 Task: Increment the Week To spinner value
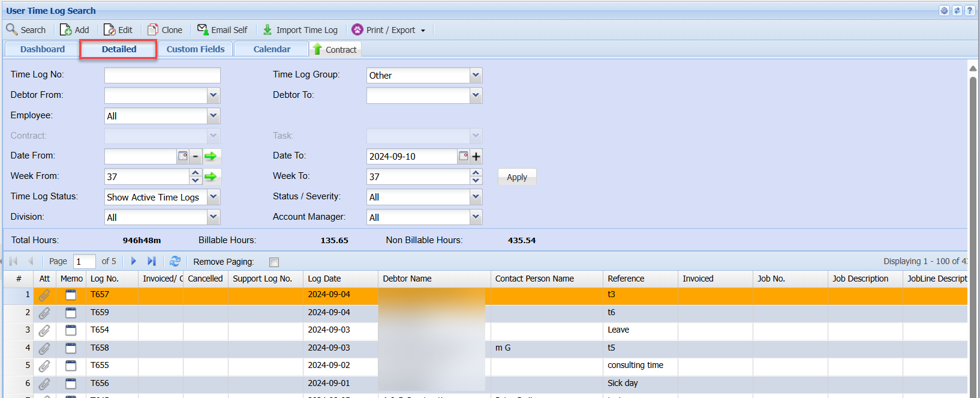click(476, 173)
